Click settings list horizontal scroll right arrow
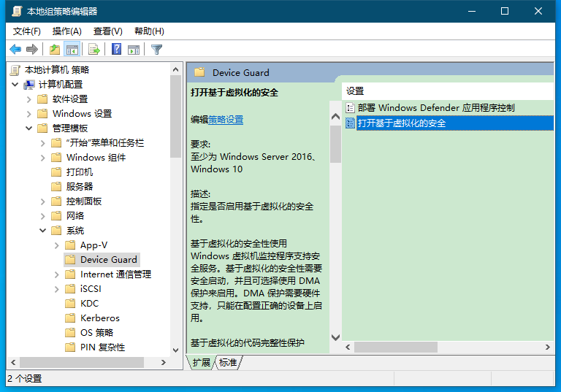The image size is (561, 392). 547,347
